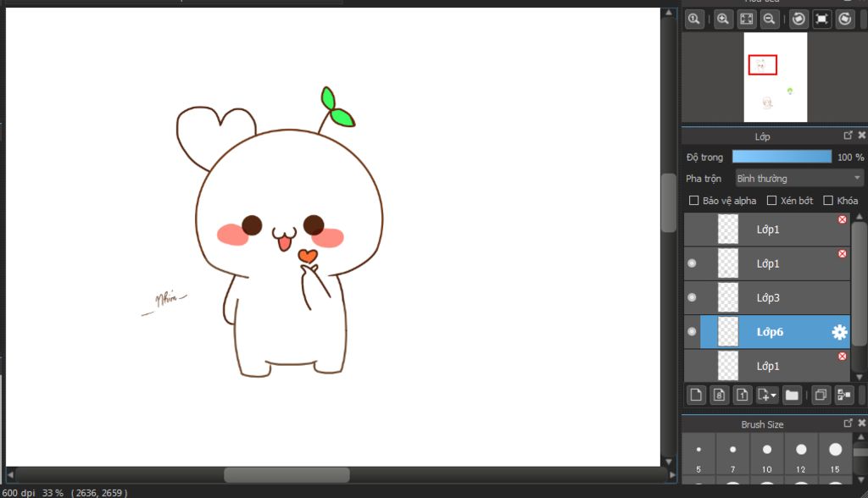Select Lớp1 layer below Lớp6

(767, 366)
